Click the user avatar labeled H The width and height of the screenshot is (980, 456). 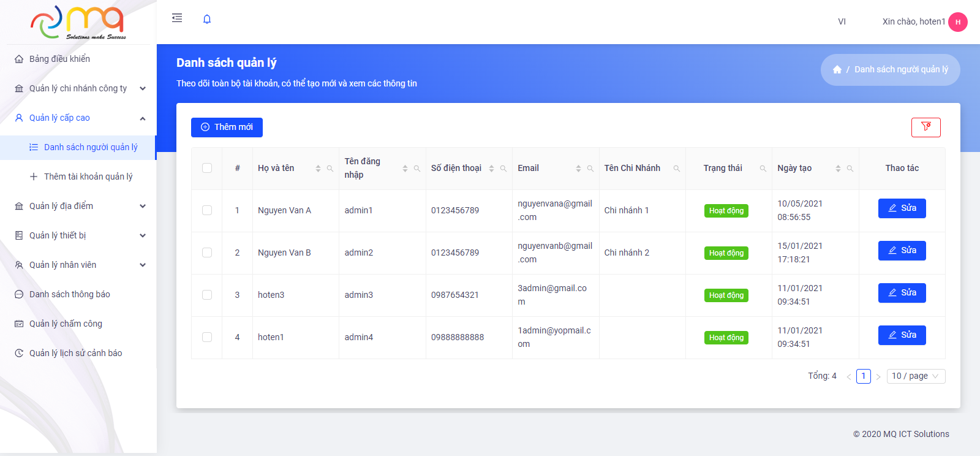pyautogui.click(x=957, y=22)
